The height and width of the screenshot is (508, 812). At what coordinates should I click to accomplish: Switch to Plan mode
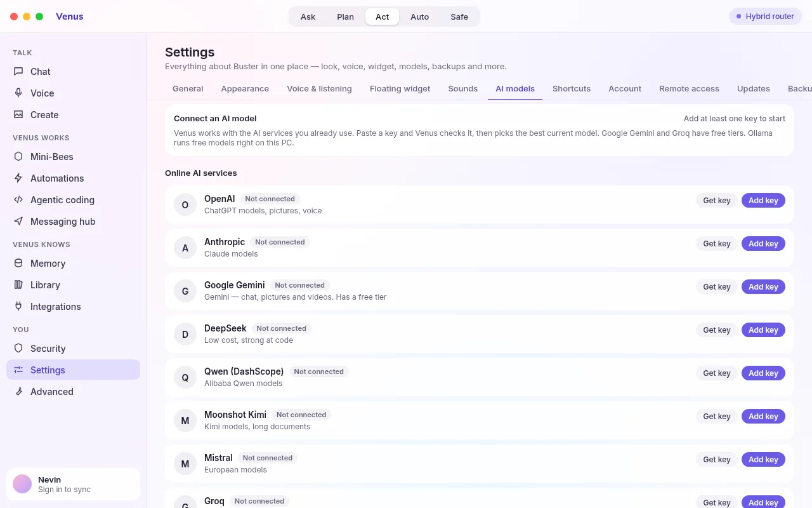click(x=345, y=17)
